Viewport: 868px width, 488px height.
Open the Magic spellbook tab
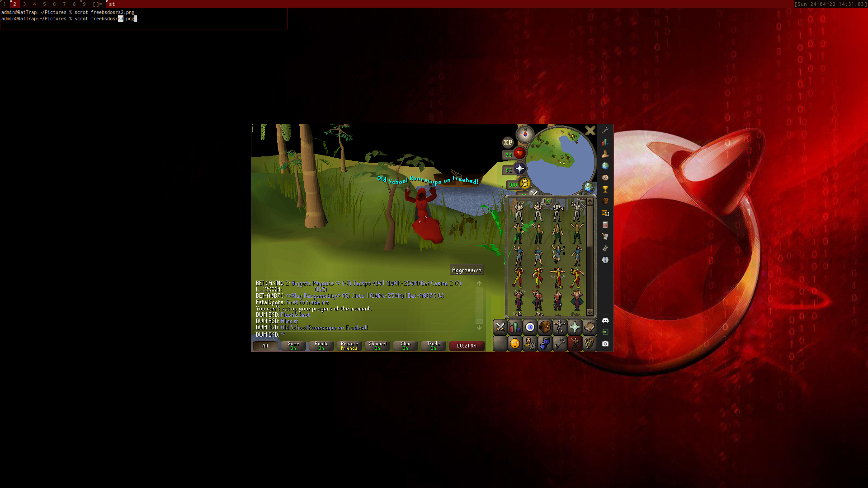[590, 327]
